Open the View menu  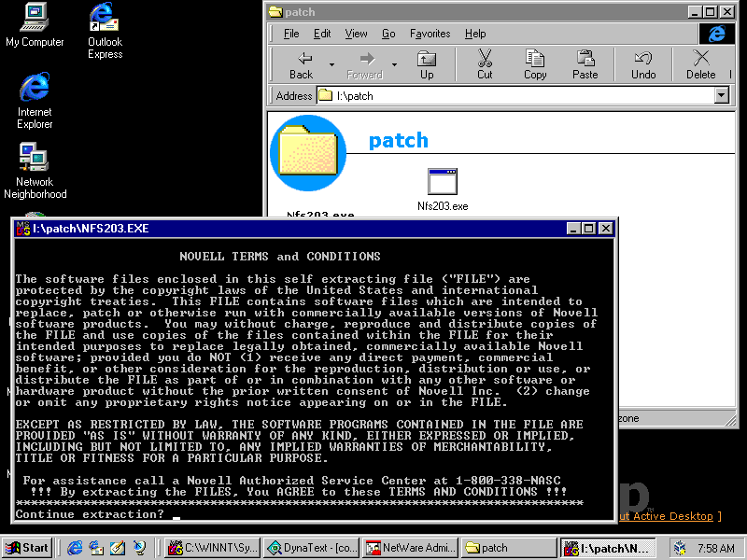[x=356, y=34]
